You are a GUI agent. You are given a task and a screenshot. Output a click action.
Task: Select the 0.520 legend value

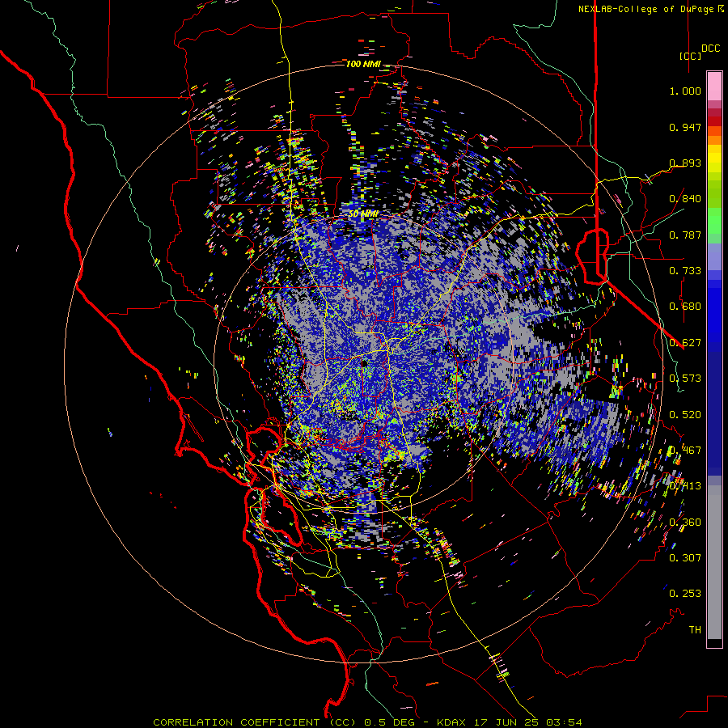[685, 415]
